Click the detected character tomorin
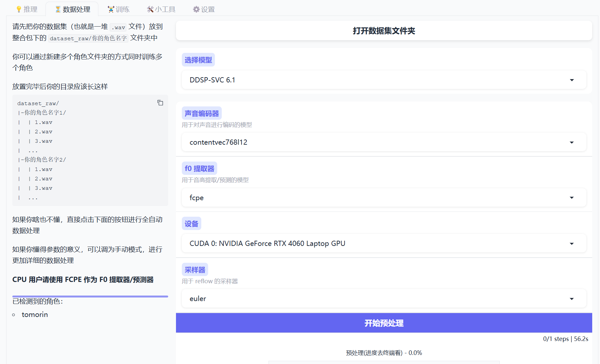The height and width of the screenshot is (364, 600). click(35, 315)
